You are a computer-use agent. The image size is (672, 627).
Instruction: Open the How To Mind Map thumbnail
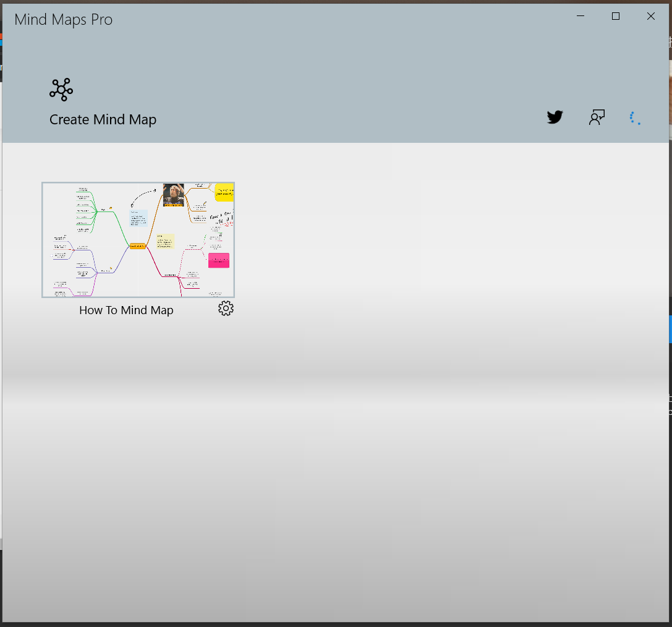[138, 239]
